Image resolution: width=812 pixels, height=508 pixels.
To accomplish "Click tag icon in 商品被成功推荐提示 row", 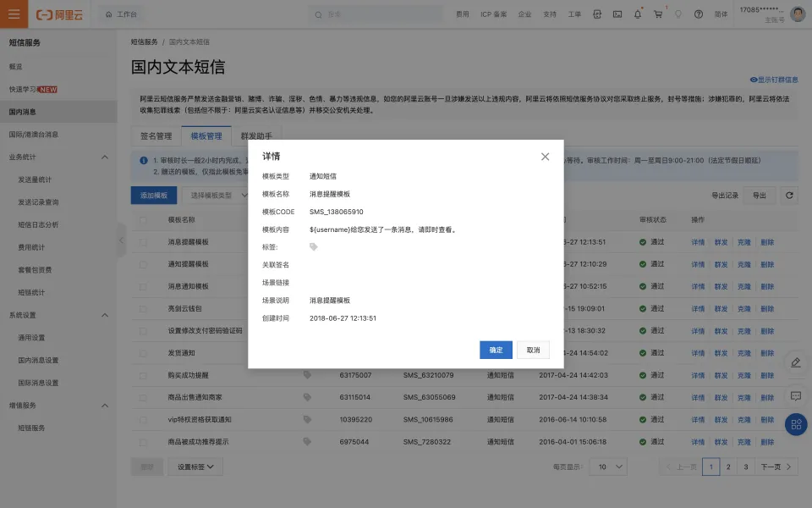I will point(307,442).
